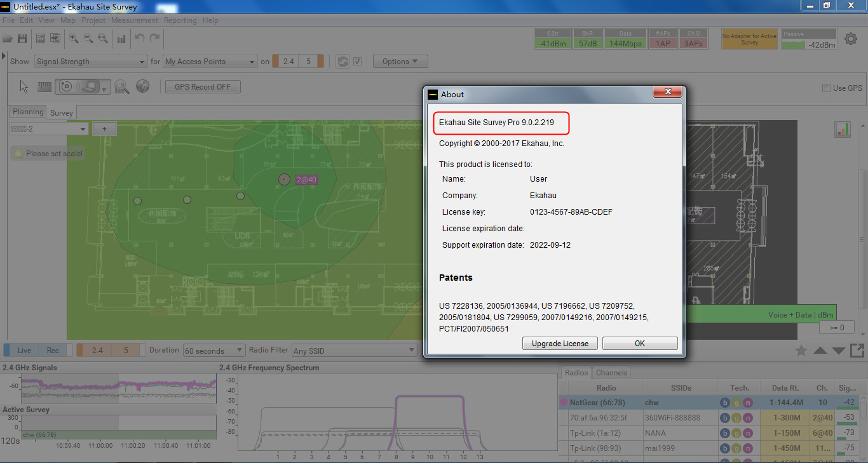Image resolution: width=868 pixels, height=463 pixels.
Task: Open the Edit menu
Action: [26, 20]
